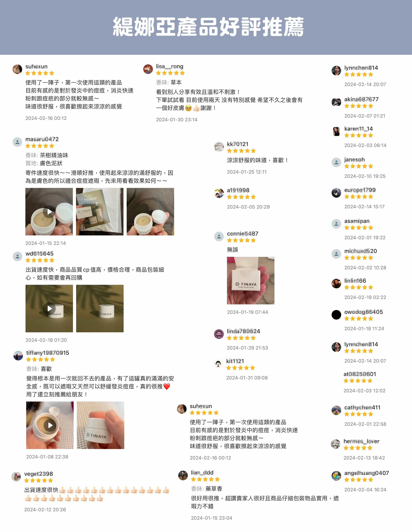Play the tiffany review video of open jar

[x=50, y=425]
